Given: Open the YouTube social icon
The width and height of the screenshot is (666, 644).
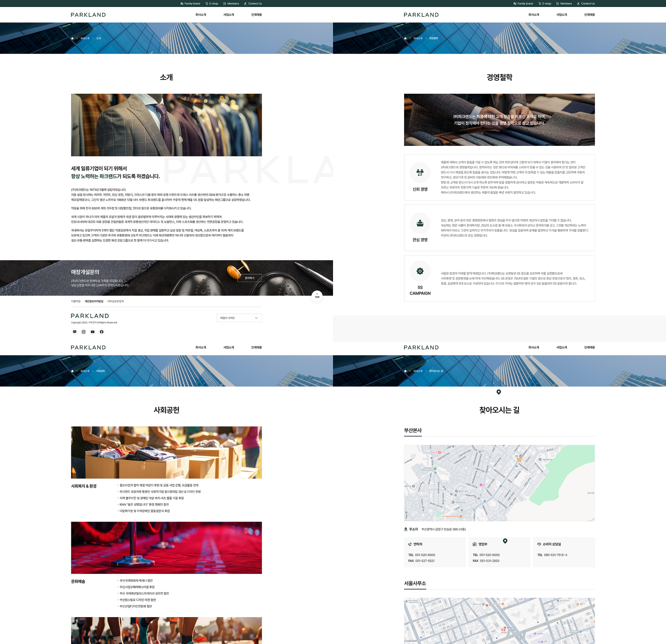Looking at the screenshot, I should (92, 332).
